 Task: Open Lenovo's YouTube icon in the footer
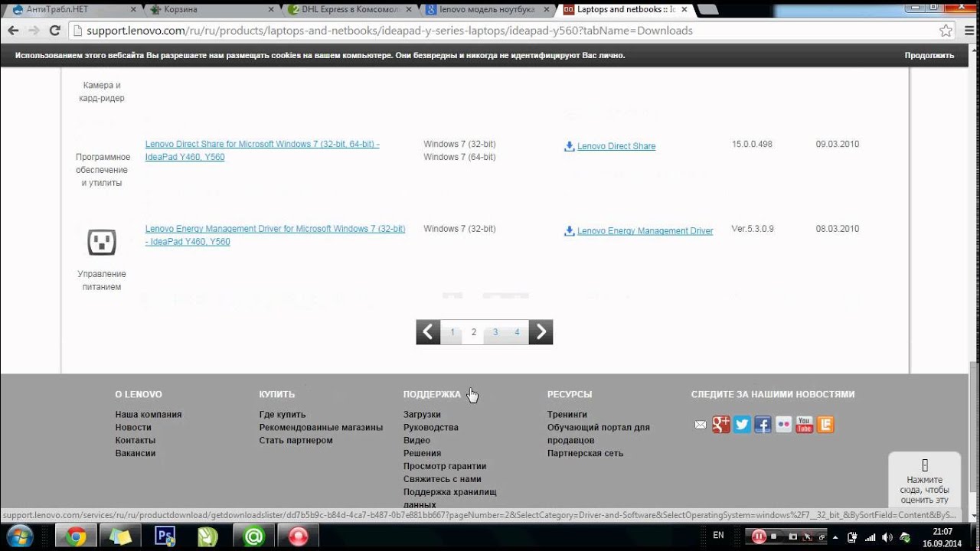tap(804, 425)
